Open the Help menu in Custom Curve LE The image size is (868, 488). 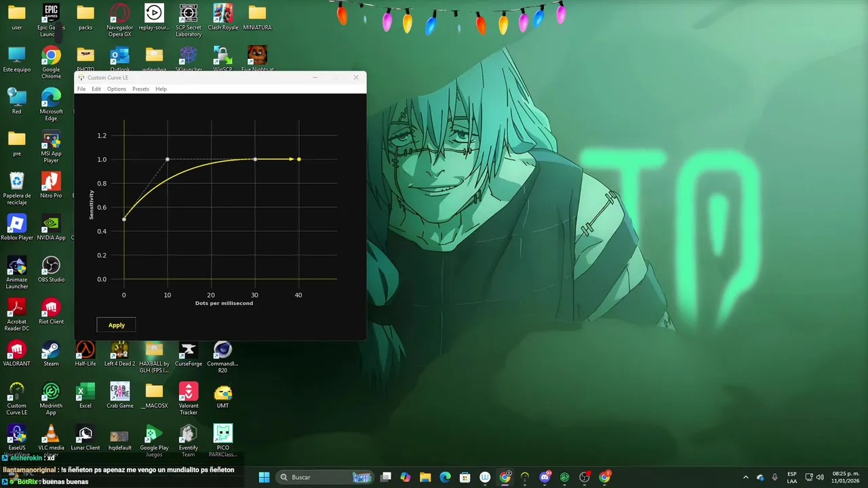point(161,89)
